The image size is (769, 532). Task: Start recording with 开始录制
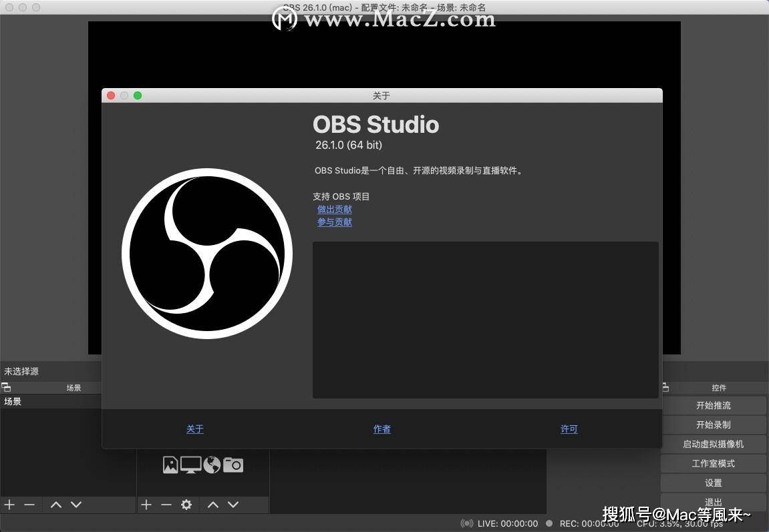[x=713, y=425]
